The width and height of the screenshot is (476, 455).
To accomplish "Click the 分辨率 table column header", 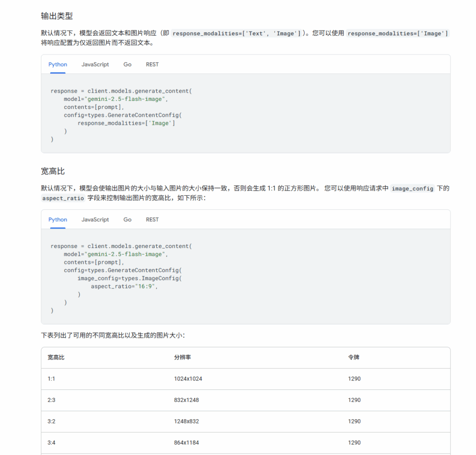I will coord(183,358).
